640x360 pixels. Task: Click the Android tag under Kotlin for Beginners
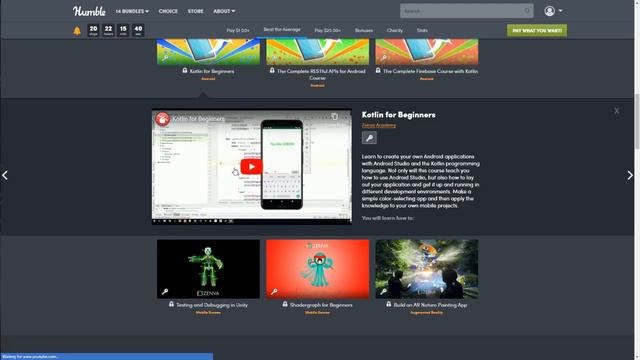tap(208, 79)
